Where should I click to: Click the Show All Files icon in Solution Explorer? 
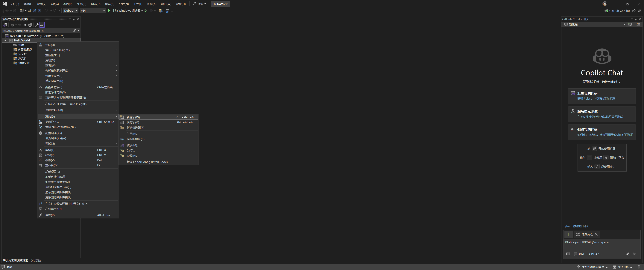click(x=30, y=25)
